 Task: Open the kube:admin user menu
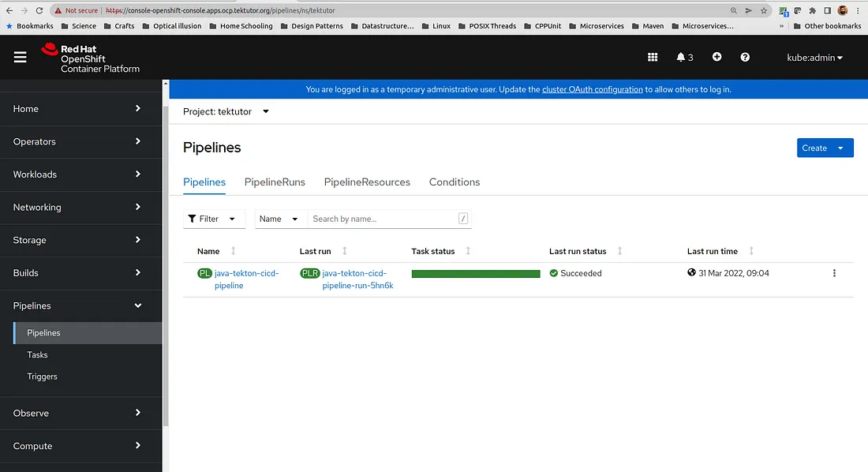click(x=814, y=57)
